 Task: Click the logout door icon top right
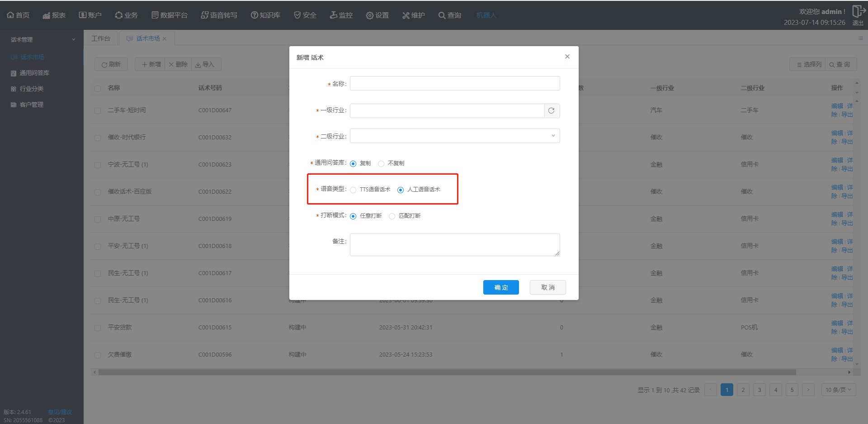click(858, 11)
